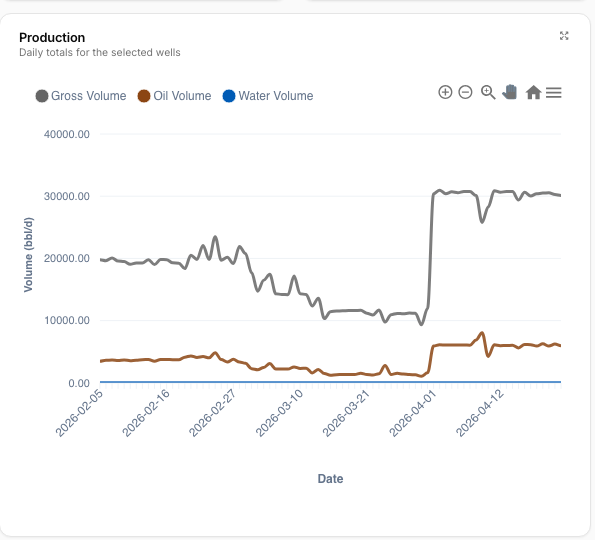
Task: Click the 2026-02-27 date axis label
Action: (x=212, y=413)
